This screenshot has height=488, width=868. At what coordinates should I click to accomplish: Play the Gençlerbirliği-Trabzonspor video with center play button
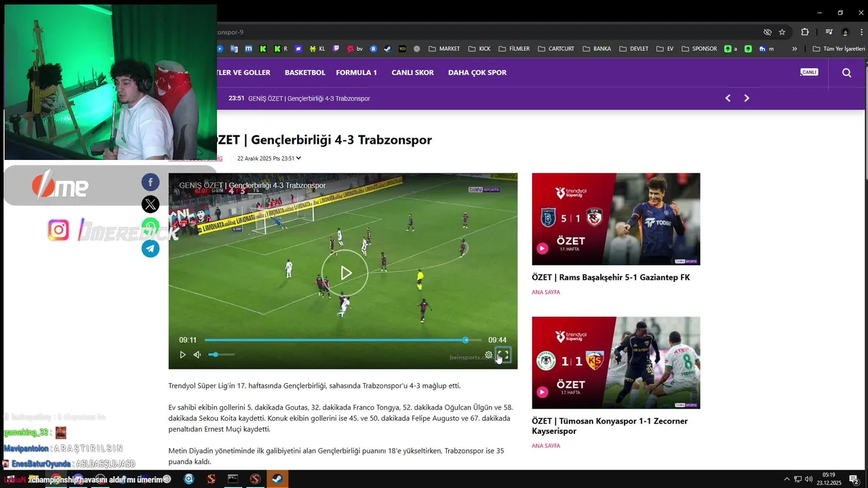click(346, 272)
